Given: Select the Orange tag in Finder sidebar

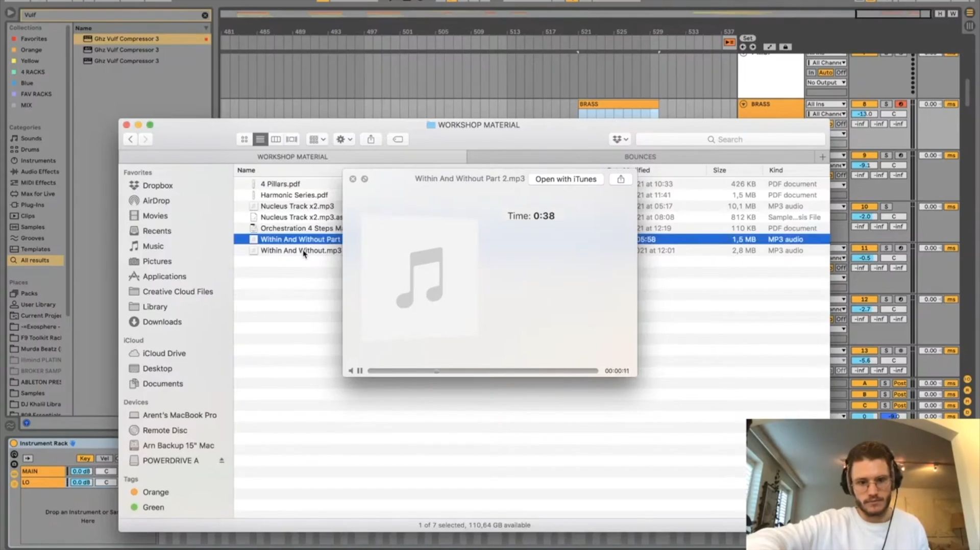Looking at the screenshot, I should 155,492.
